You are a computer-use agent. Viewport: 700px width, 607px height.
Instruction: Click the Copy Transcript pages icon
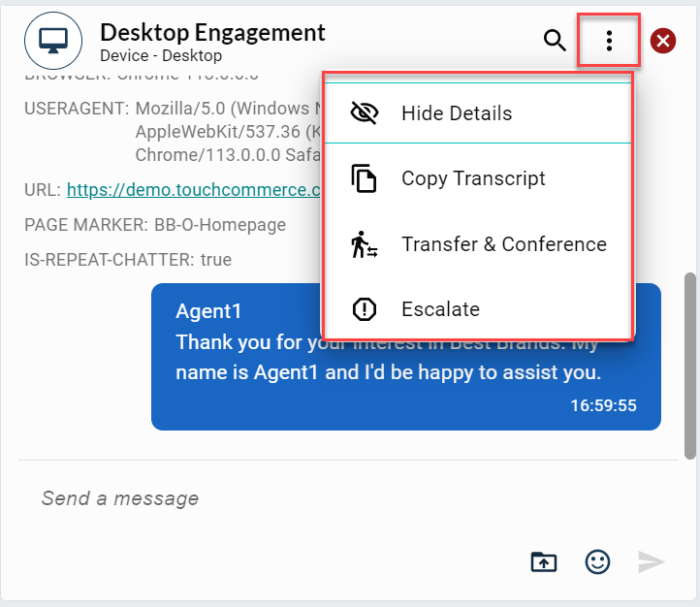364,179
